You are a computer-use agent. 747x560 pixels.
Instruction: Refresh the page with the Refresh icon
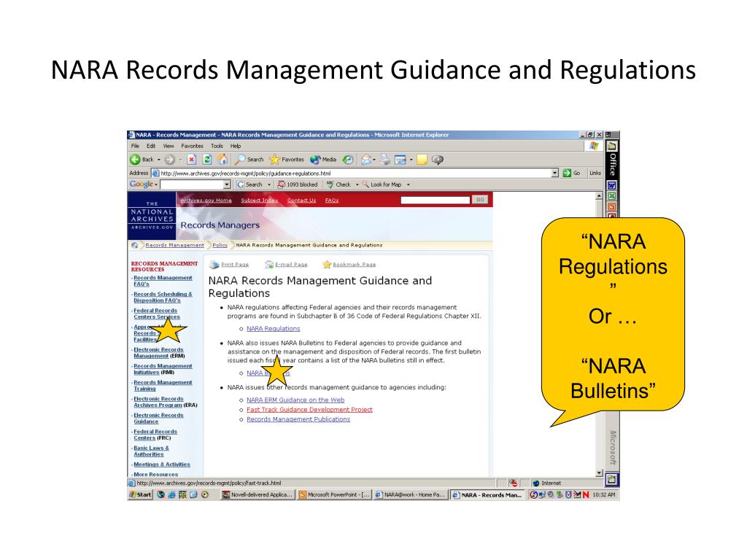click(206, 160)
